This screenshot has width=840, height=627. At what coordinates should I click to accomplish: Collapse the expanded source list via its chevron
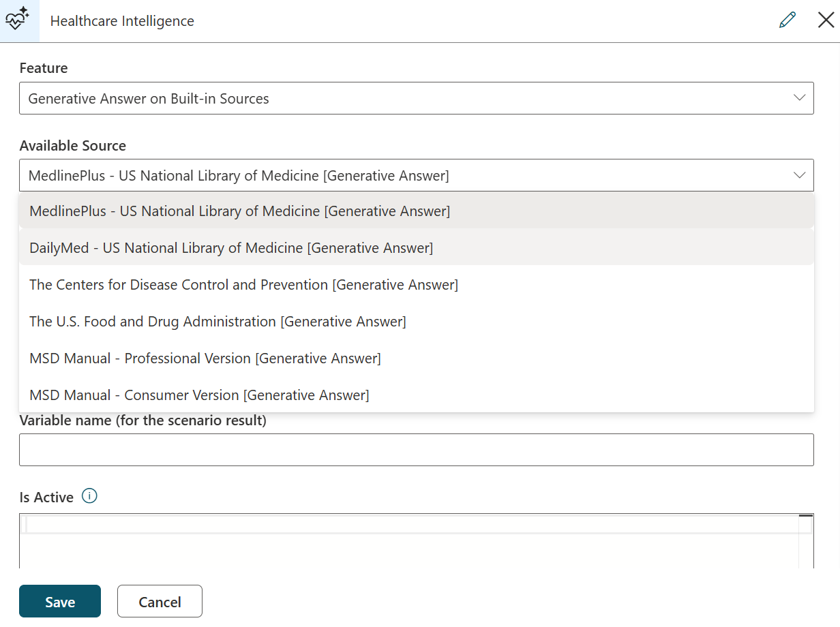(799, 175)
